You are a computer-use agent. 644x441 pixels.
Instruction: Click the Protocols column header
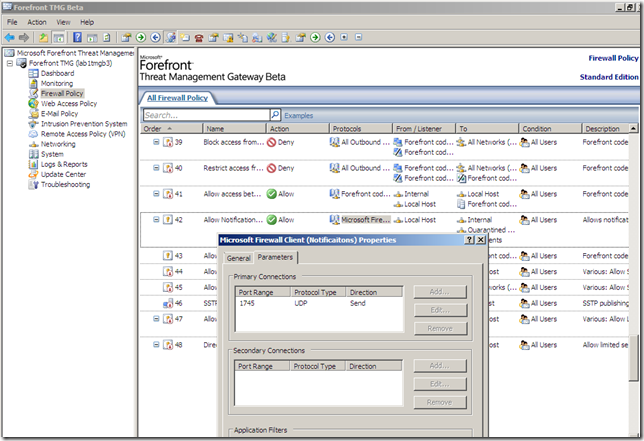tap(360, 129)
